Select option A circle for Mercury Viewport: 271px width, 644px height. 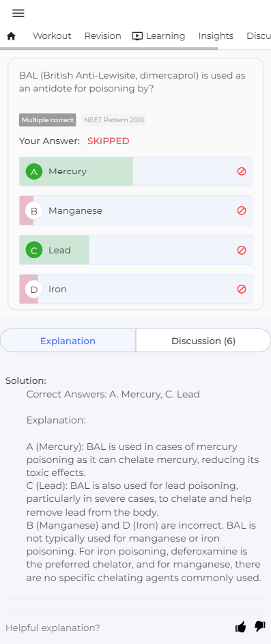pyautogui.click(x=34, y=171)
